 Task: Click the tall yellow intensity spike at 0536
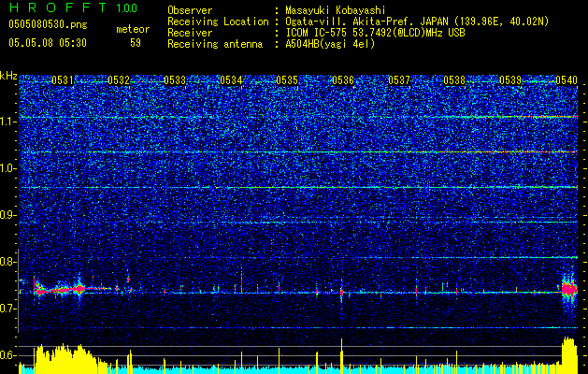341,355
